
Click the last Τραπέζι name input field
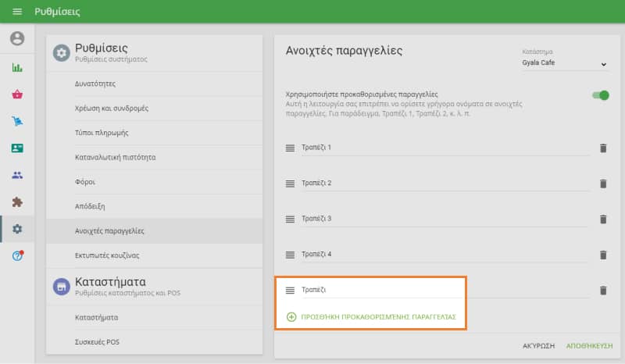pyautogui.click(x=445, y=290)
